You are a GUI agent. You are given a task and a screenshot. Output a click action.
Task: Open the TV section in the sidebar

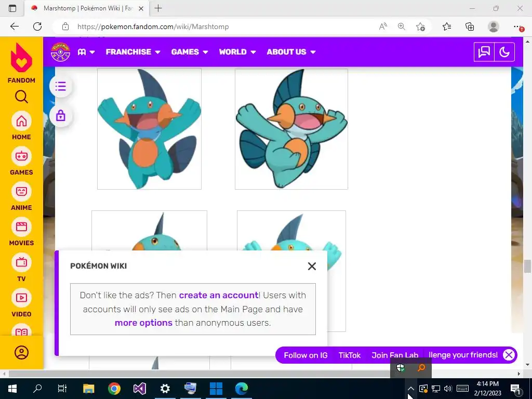click(x=21, y=268)
